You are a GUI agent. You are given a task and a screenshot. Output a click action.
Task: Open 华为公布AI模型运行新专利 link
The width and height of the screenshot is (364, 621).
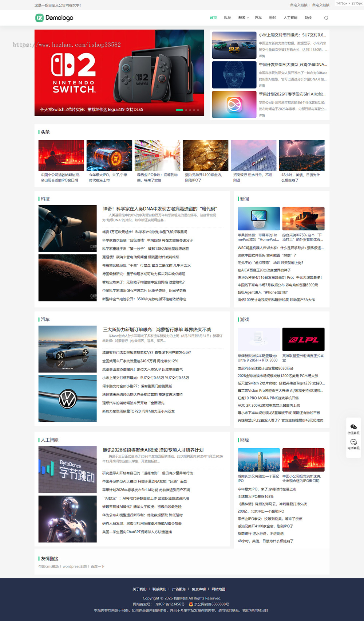coord(142,515)
